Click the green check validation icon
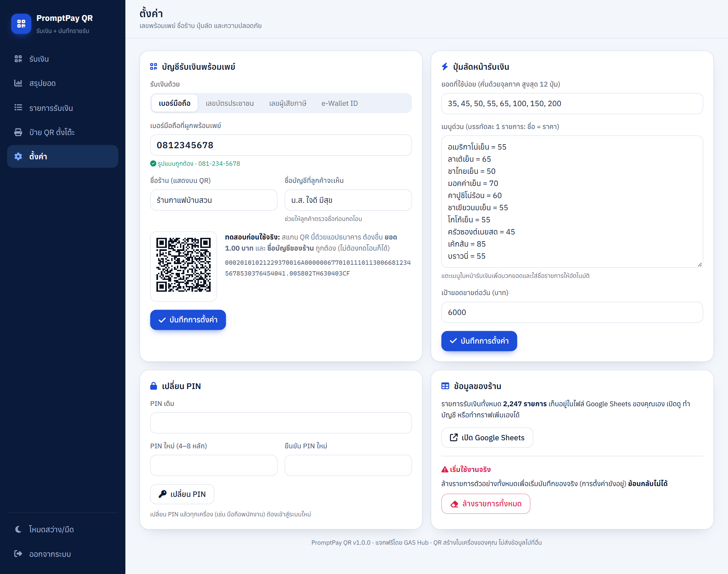 click(x=153, y=163)
